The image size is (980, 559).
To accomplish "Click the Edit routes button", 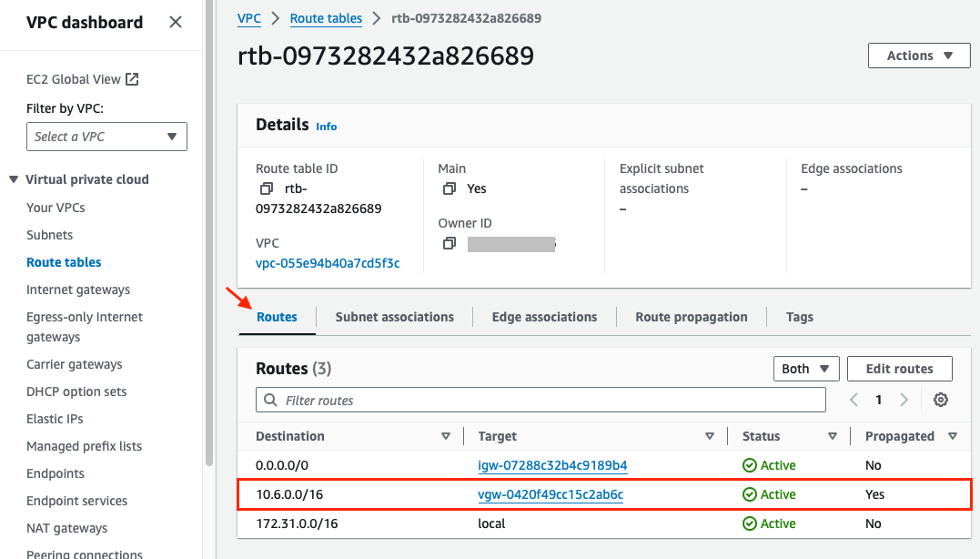I will [899, 369].
